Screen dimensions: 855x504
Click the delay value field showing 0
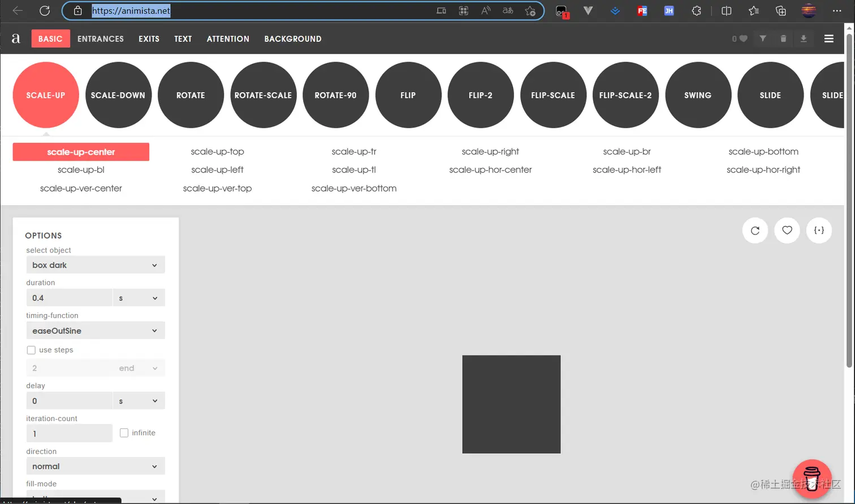pyautogui.click(x=70, y=401)
